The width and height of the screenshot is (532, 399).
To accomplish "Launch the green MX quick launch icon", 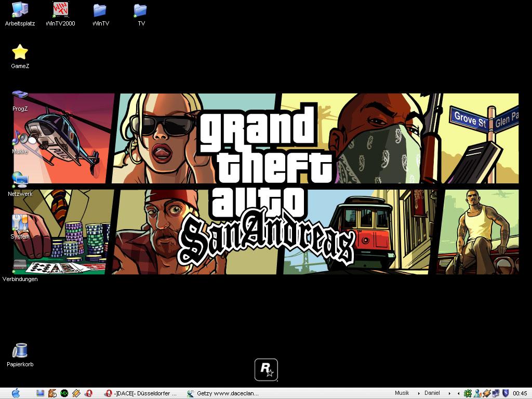I will click(x=64, y=393).
